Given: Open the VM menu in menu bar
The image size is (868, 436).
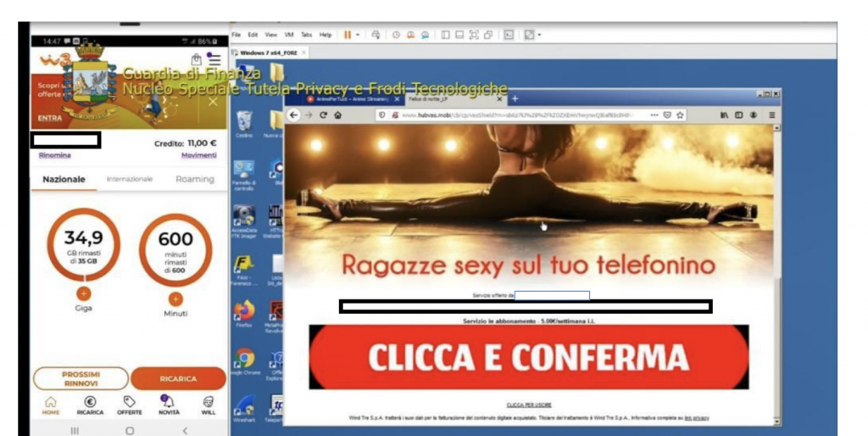Looking at the screenshot, I should pyautogui.click(x=289, y=35).
